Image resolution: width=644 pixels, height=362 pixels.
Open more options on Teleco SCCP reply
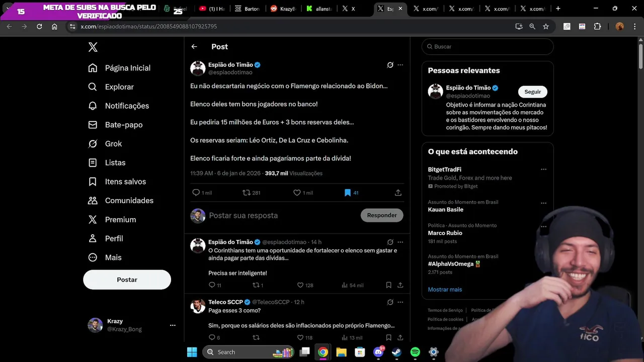coord(400,302)
